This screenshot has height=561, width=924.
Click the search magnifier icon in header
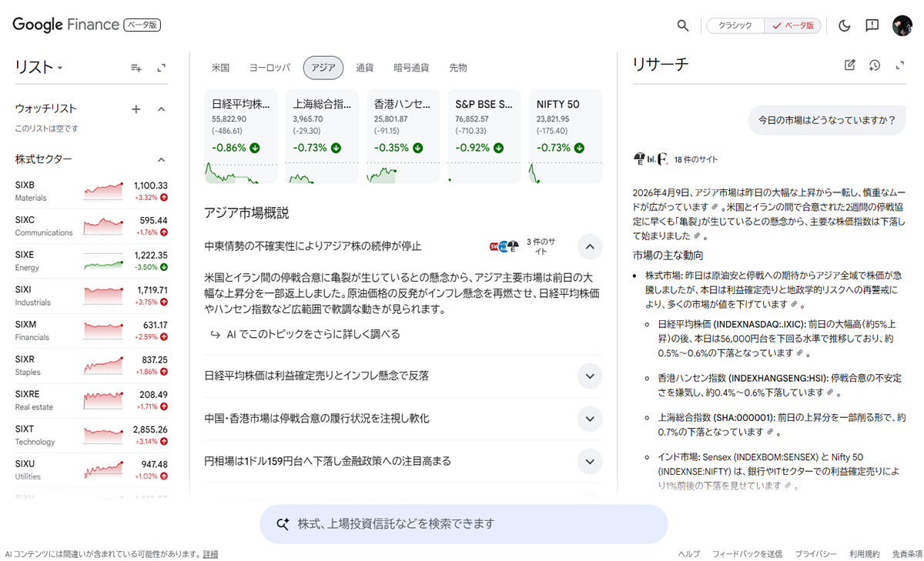pyautogui.click(x=682, y=25)
